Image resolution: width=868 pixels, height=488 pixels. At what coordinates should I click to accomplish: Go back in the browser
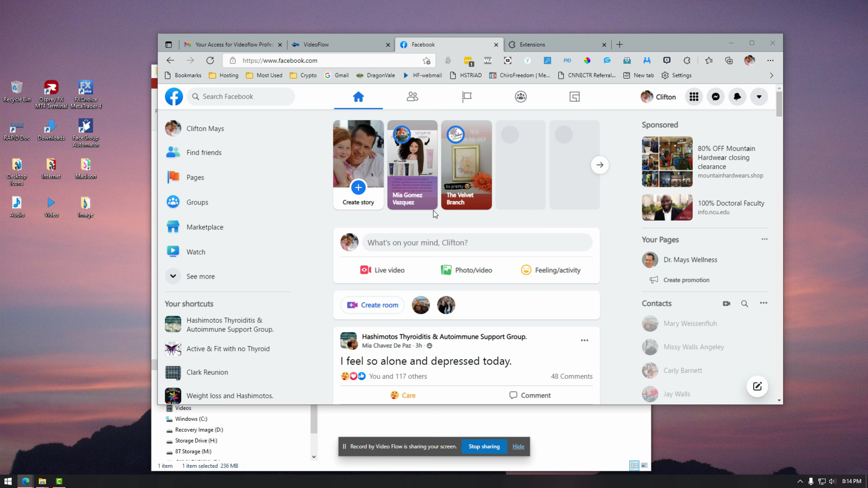170,61
